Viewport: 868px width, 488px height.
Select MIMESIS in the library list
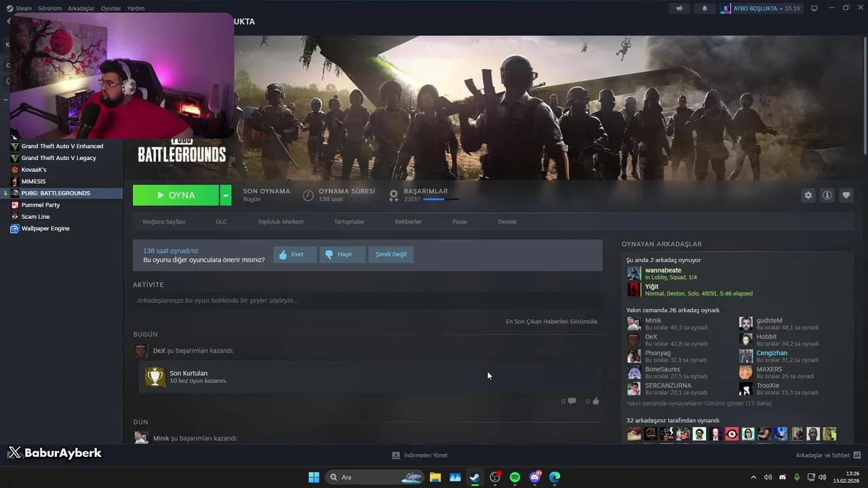pos(33,182)
